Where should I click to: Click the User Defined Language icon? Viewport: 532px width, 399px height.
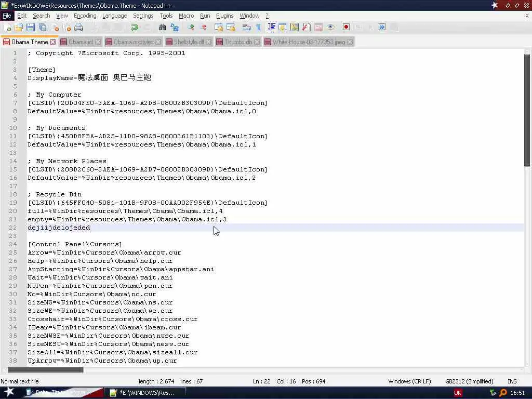[282, 28]
